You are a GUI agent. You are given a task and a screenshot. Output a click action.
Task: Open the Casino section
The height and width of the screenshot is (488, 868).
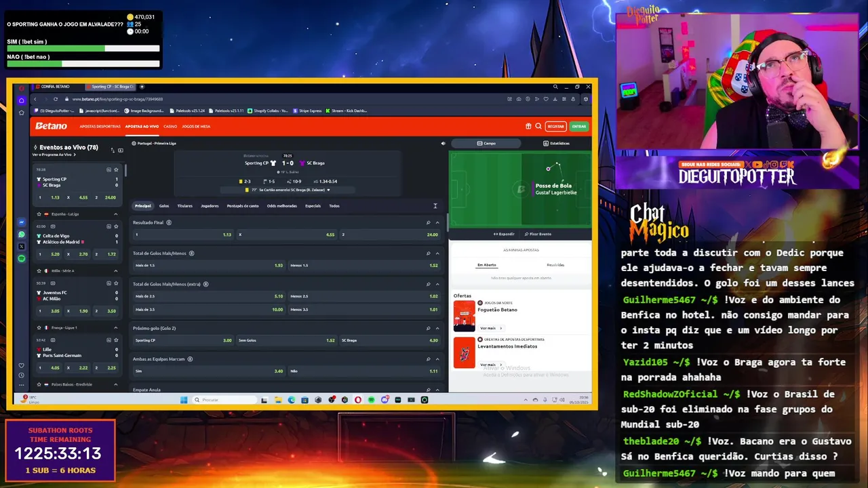coord(170,126)
